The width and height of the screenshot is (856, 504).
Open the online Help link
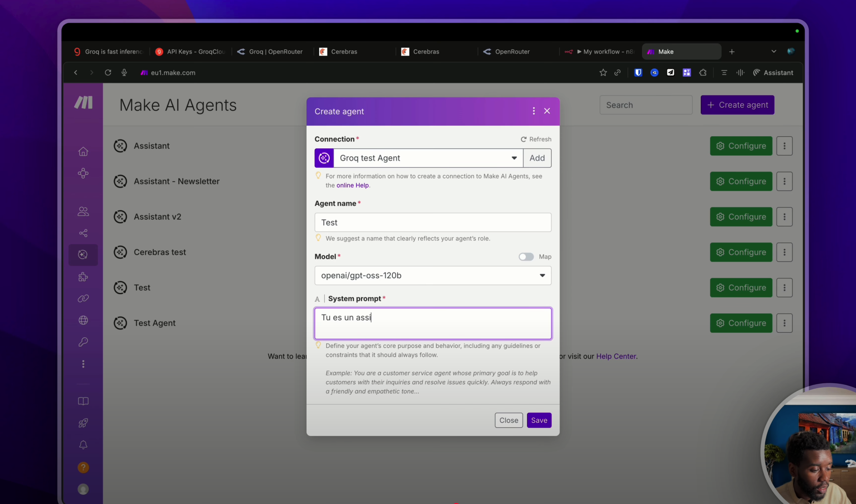tap(352, 185)
